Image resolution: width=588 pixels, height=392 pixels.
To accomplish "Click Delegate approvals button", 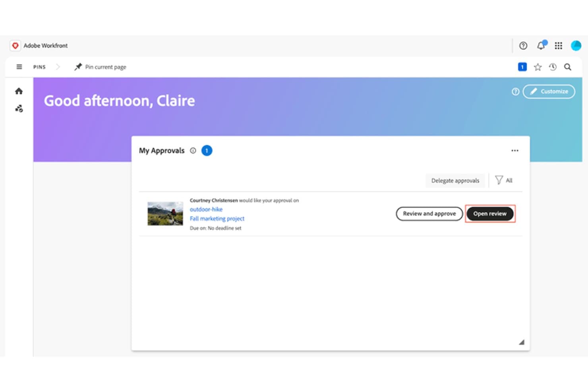I will pos(455,180).
